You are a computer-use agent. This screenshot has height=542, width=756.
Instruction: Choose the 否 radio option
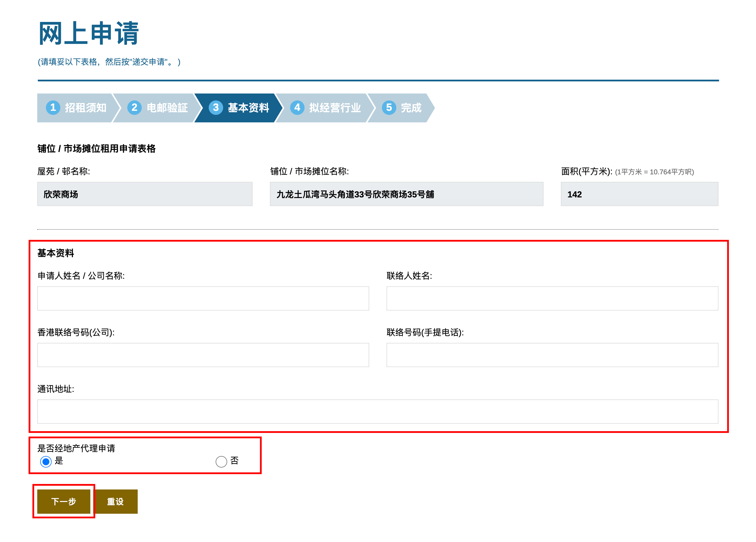pos(221,462)
